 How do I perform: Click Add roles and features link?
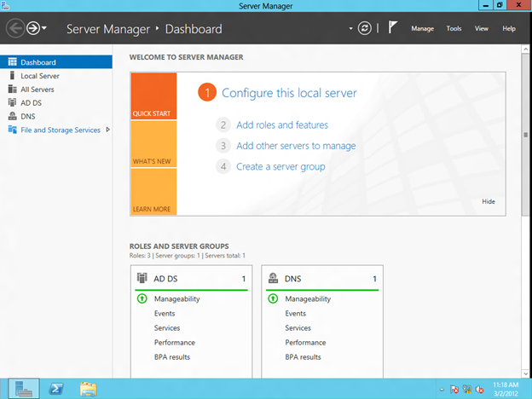[x=281, y=125]
